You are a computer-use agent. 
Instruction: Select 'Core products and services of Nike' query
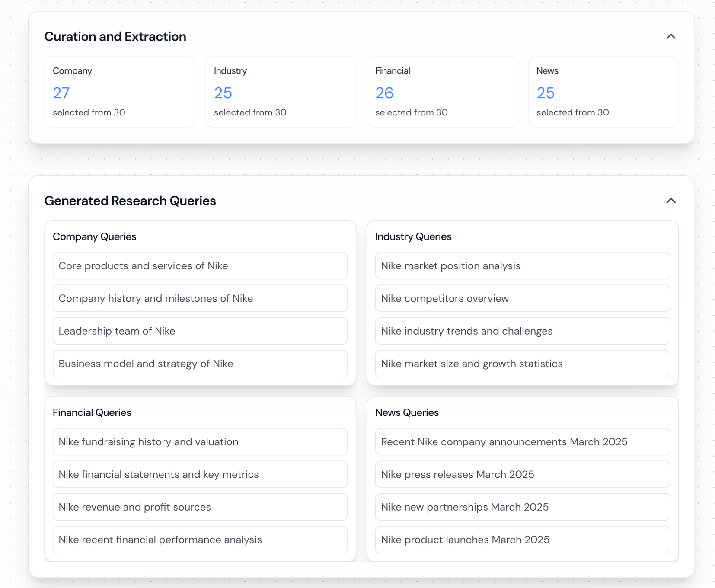point(200,266)
